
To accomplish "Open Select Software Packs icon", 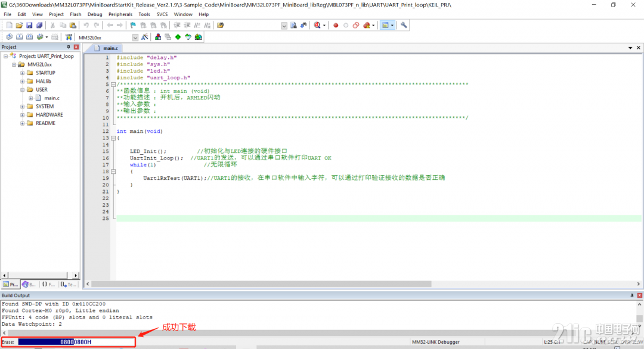I will pyautogui.click(x=188, y=37).
